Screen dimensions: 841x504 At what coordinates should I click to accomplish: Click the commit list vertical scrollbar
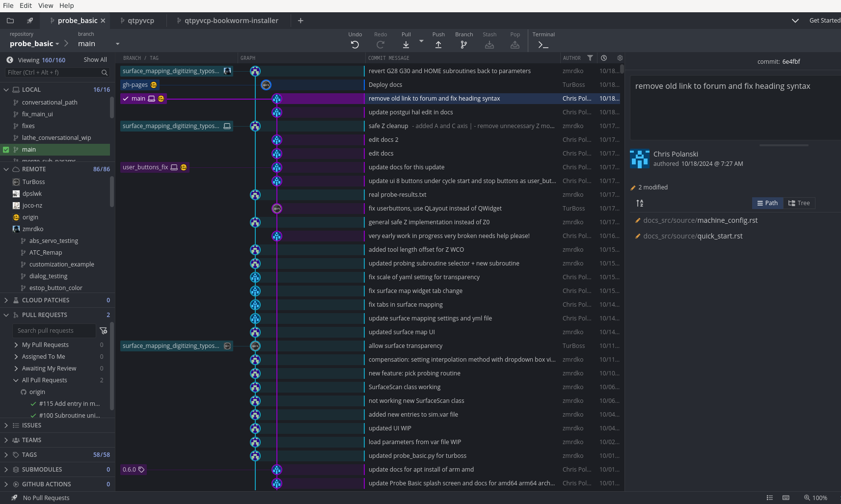[622, 69]
